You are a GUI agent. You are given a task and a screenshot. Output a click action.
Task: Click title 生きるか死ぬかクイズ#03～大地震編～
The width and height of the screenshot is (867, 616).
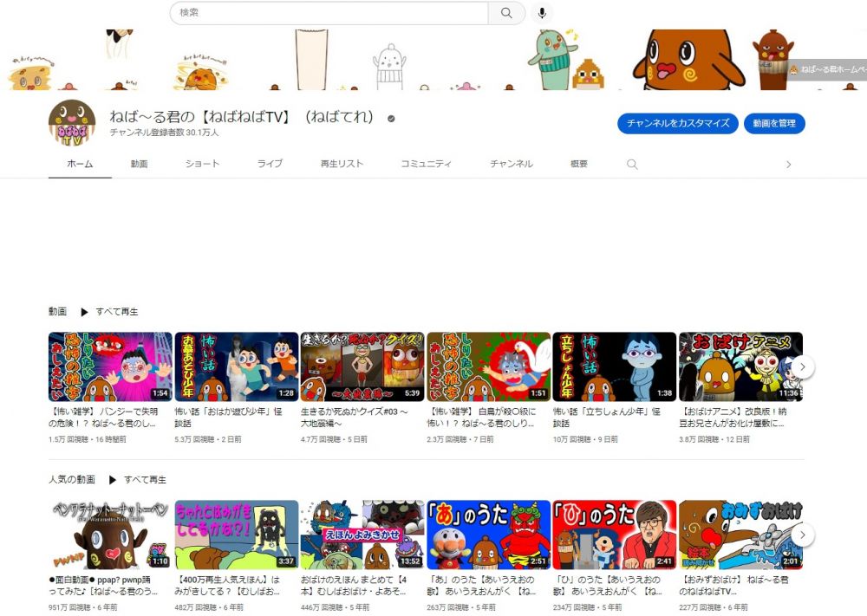(355, 417)
